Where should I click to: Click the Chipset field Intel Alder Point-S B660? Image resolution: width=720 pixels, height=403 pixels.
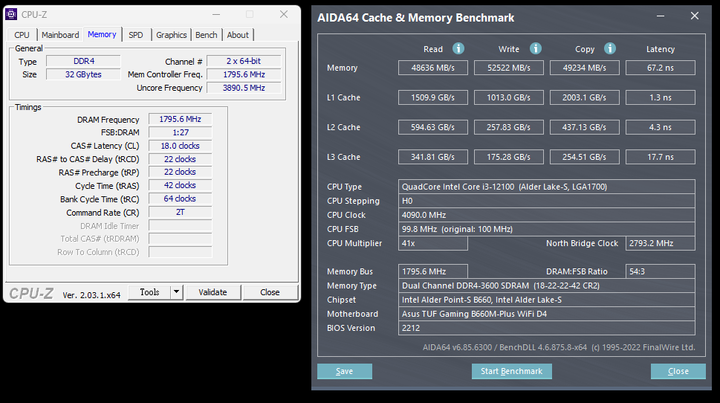tap(546, 300)
